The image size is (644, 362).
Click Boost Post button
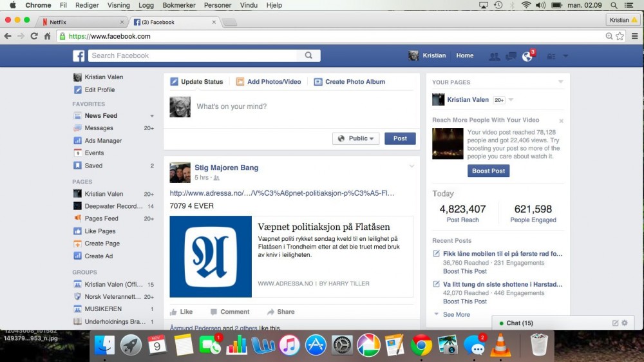(x=488, y=171)
